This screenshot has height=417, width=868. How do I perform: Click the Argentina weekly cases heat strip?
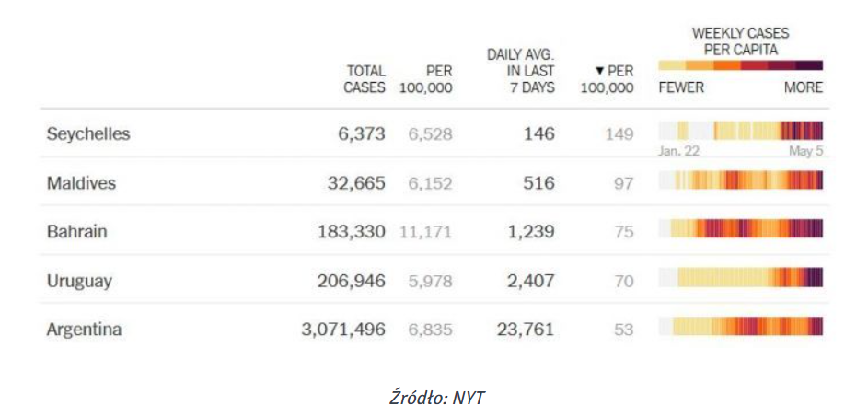tap(740, 327)
